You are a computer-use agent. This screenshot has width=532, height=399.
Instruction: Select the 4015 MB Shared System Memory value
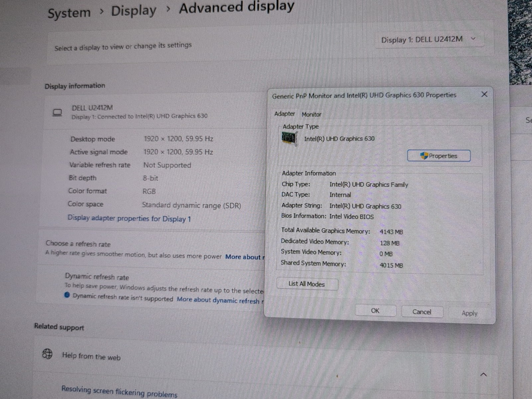pyautogui.click(x=391, y=265)
